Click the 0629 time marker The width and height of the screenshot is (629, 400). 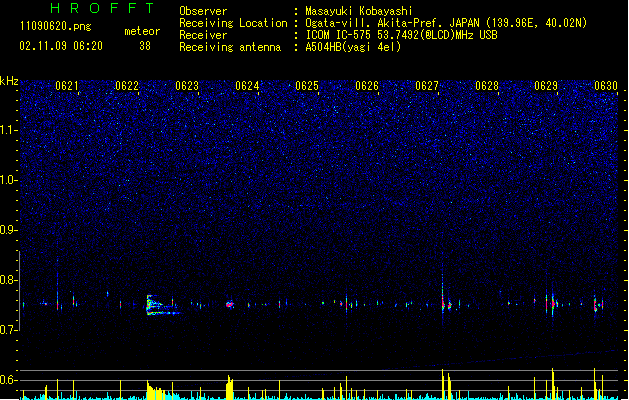pos(546,86)
